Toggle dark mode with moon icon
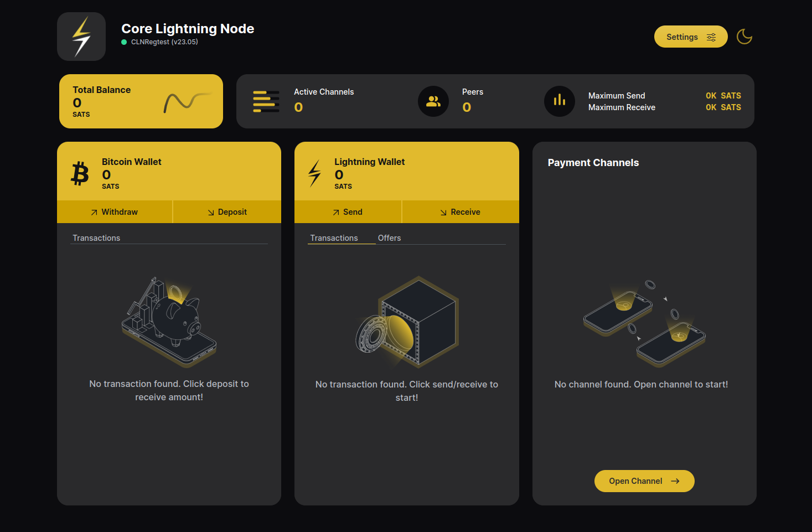The height and width of the screenshot is (532, 812). [744, 37]
